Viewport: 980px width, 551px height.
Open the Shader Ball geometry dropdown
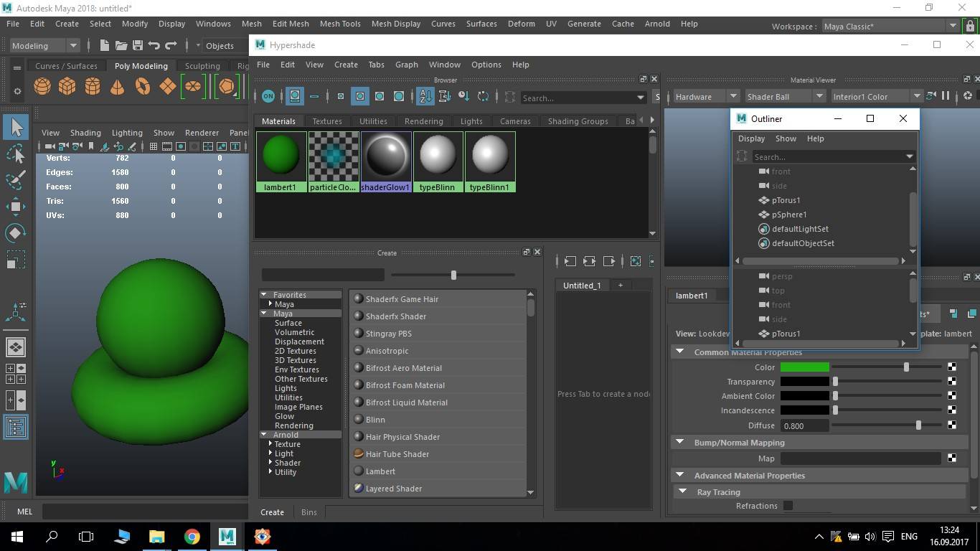click(786, 96)
